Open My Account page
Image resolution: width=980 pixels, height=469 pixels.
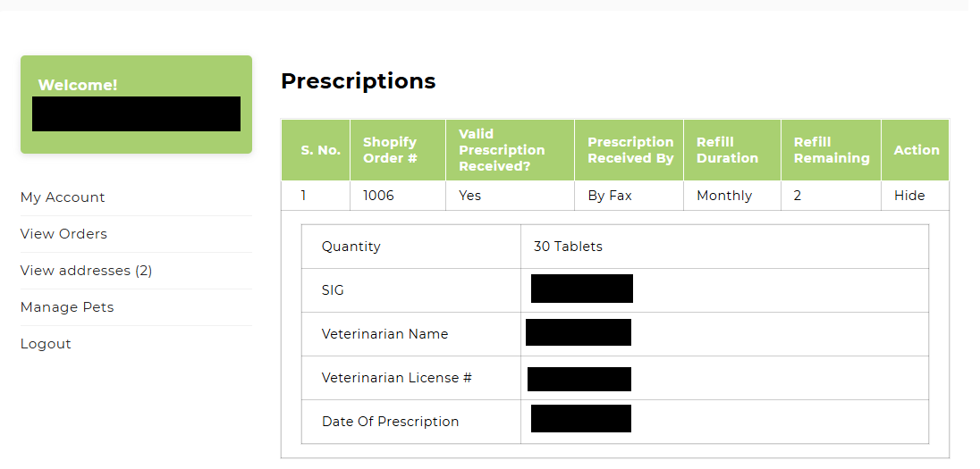[63, 197]
